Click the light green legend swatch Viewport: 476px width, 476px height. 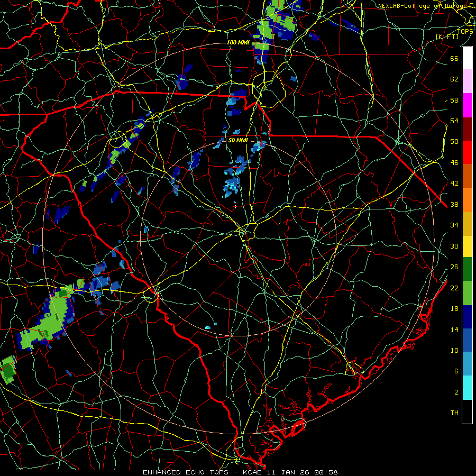[467, 293]
